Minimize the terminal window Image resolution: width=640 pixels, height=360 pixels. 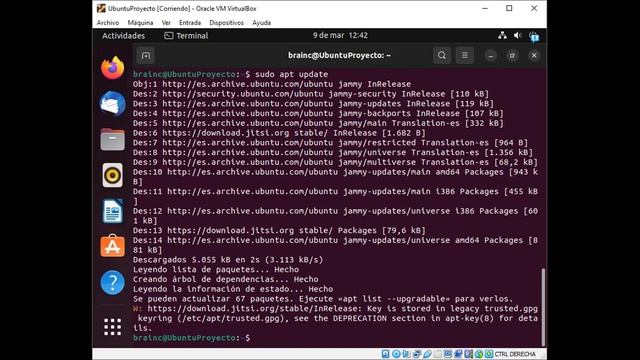[491, 56]
